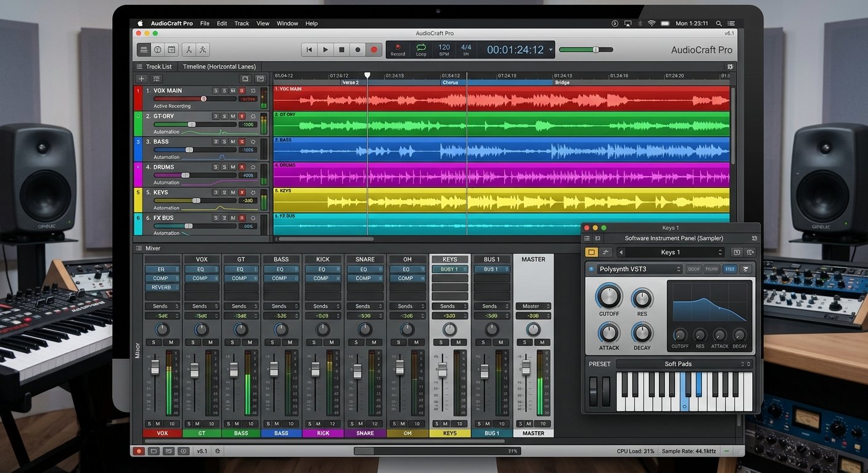Click the playhead handle on the timeline ruler
Screen dimensions: 868x473
coord(367,75)
